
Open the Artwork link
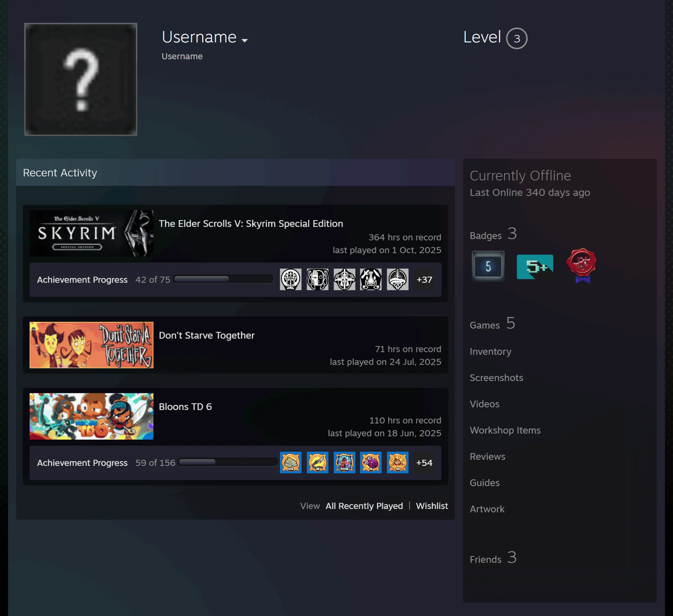(487, 509)
